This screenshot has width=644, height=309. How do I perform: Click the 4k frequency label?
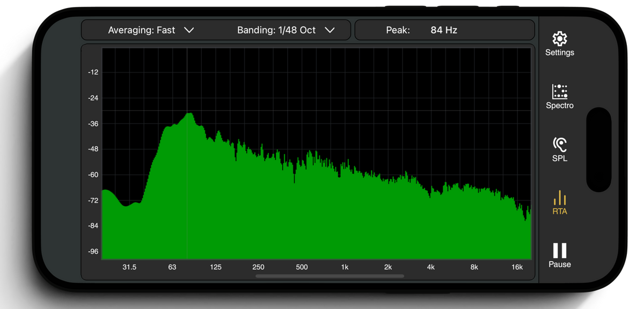431,267
